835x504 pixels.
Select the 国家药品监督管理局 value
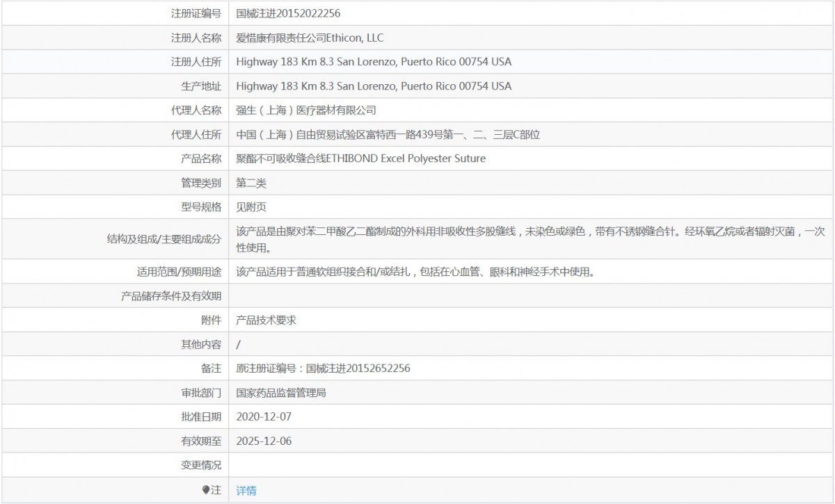click(281, 393)
